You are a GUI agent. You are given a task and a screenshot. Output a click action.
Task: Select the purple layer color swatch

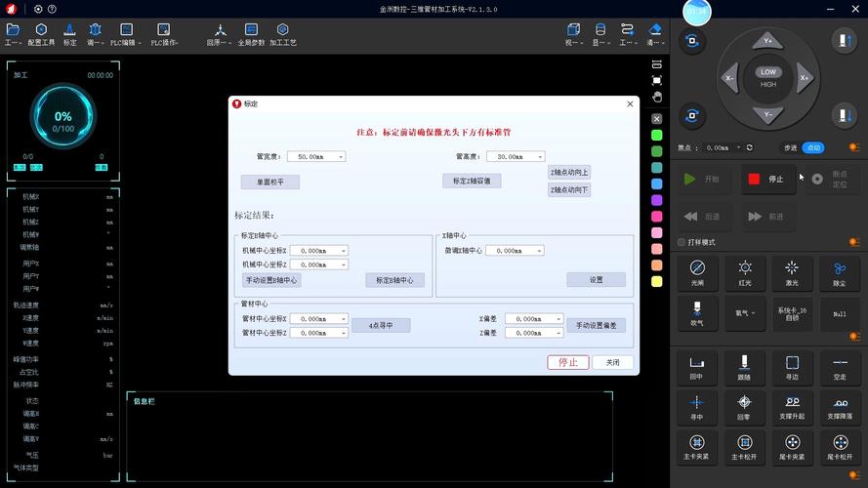656,200
